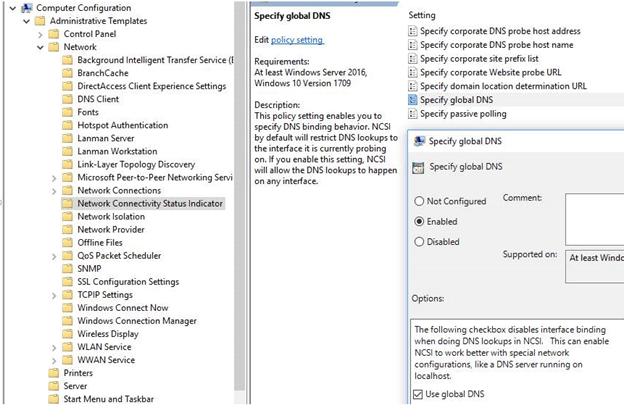624x405 pixels.
Task: Select the Specify global DNS setting row
Action: pyautogui.click(x=516, y=100)
